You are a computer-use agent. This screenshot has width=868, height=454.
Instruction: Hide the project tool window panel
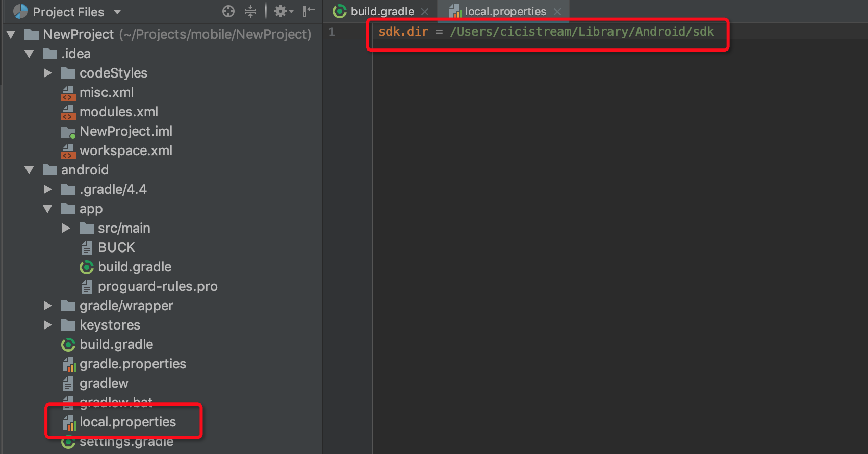[309, 11]
